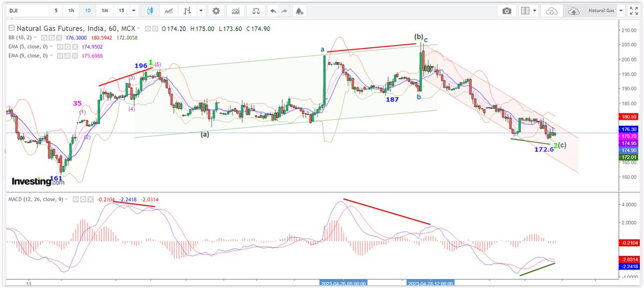
Task: Select the 2023-04-26 05:00:00 time marker
Action: click(344, 284)
